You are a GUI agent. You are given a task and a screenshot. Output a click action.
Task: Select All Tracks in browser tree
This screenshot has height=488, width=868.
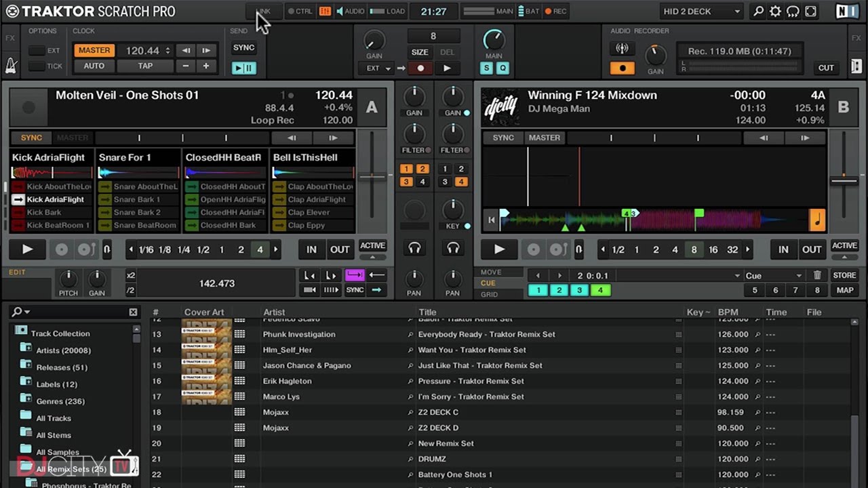[x=54, y=418]
